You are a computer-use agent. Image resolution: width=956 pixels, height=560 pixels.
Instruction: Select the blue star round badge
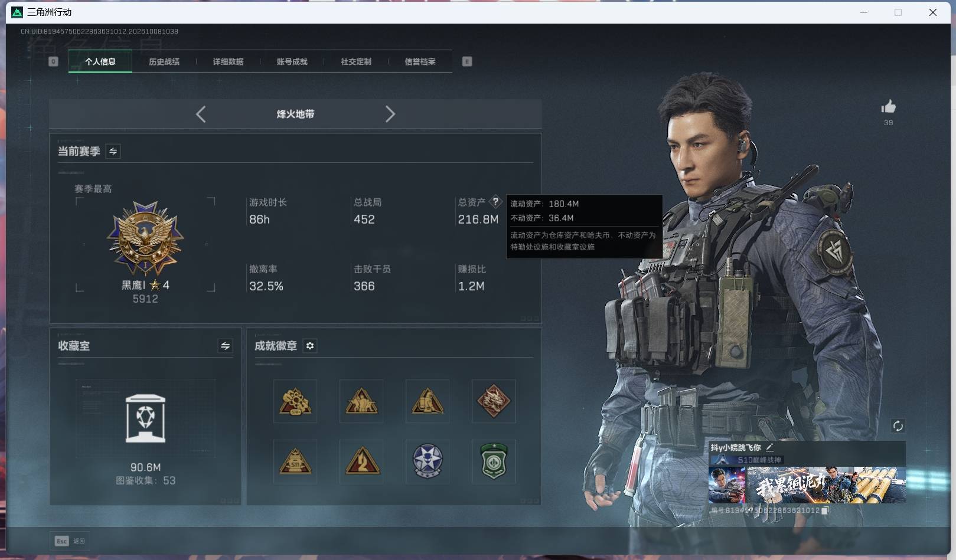coord(428,461)
